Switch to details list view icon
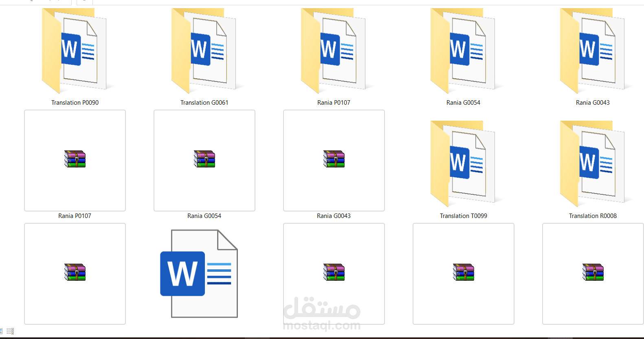 [x=10, y=331]
